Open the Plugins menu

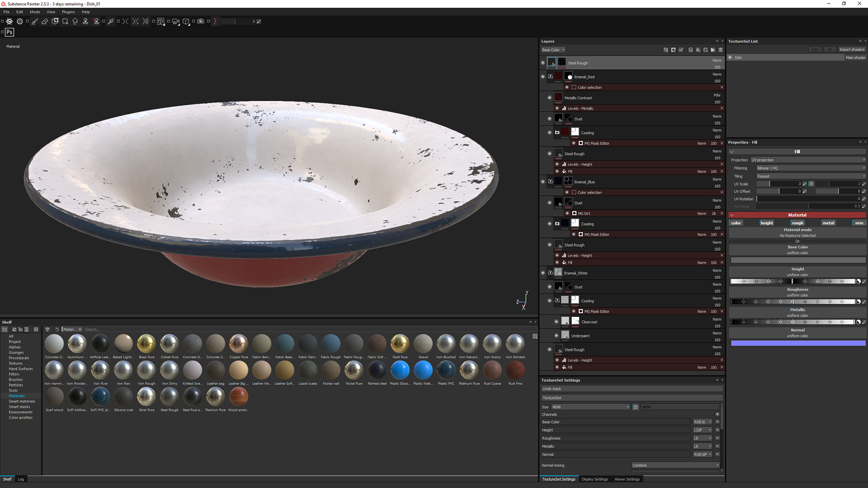pos(68,12)
